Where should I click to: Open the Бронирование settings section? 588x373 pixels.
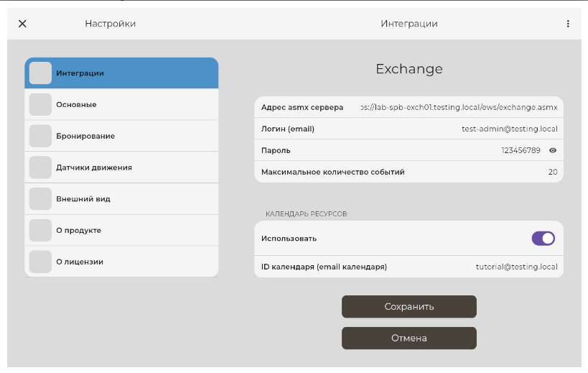tap(121, 136)
